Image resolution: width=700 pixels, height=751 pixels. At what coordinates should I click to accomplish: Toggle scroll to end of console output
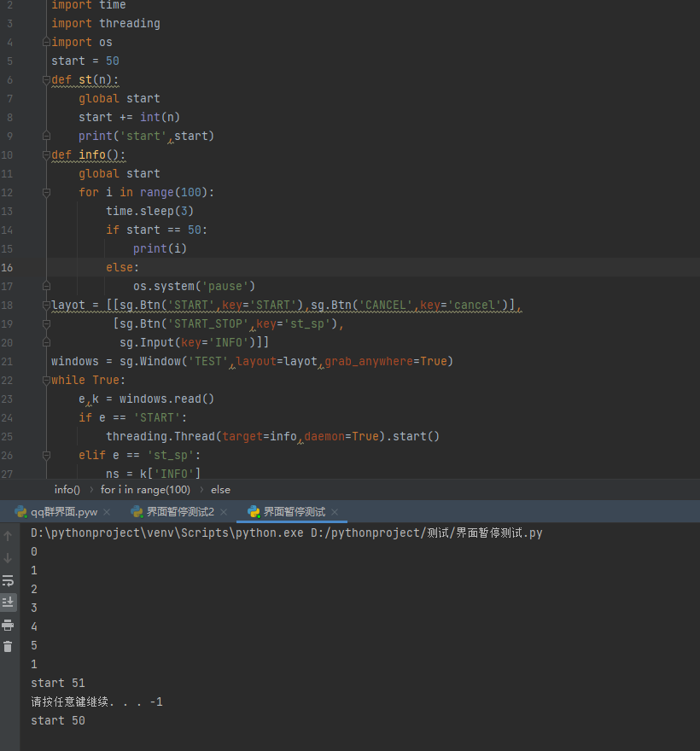point(8,602)
